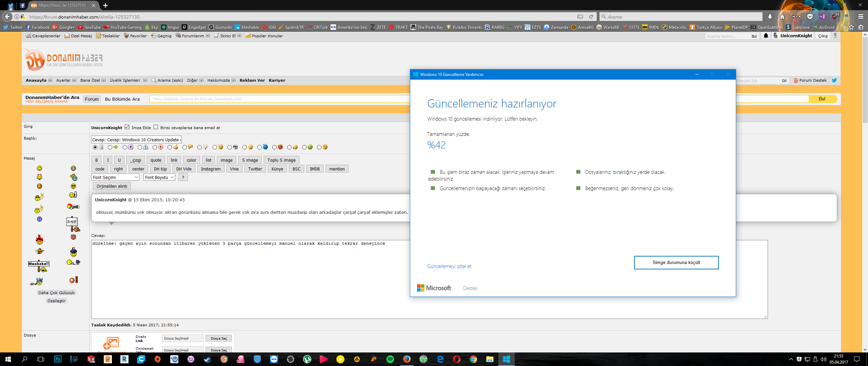Expand the İkinci El dropdown arrow
Image resolution: width=868 pixels, height=366 pixels.
click(x=239, y=36)
